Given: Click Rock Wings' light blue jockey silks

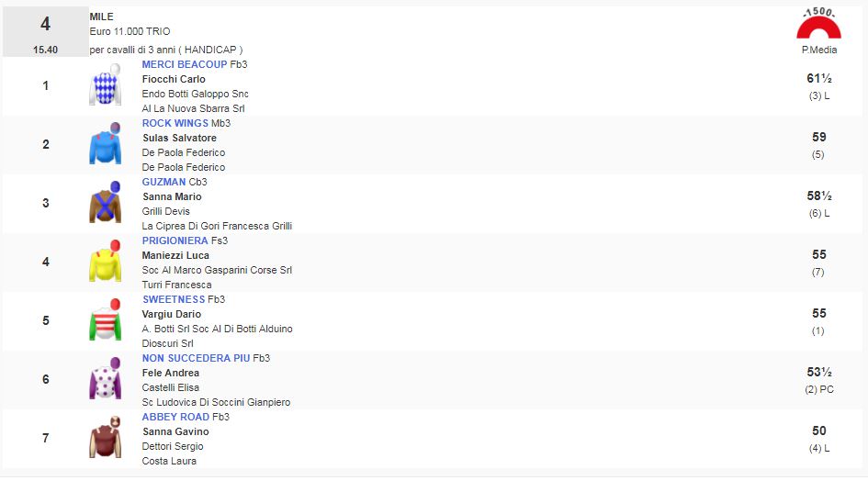Looking at the screenshot, I should [x=105, y=144].
